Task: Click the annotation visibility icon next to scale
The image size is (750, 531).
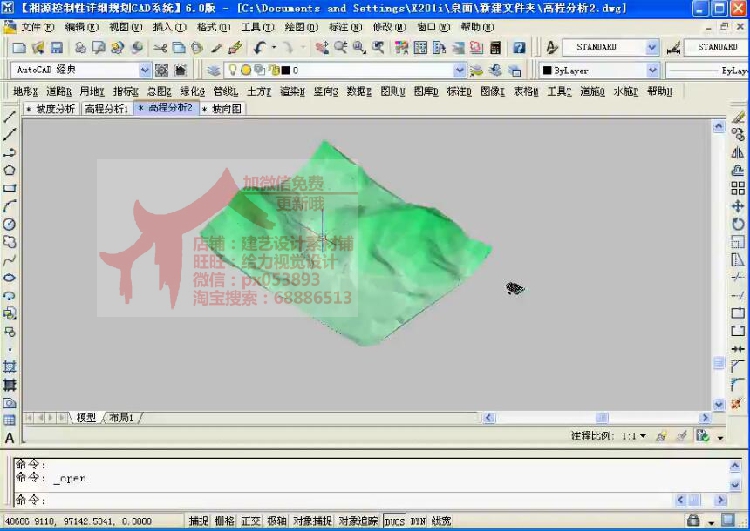Action: coord(662,436)
